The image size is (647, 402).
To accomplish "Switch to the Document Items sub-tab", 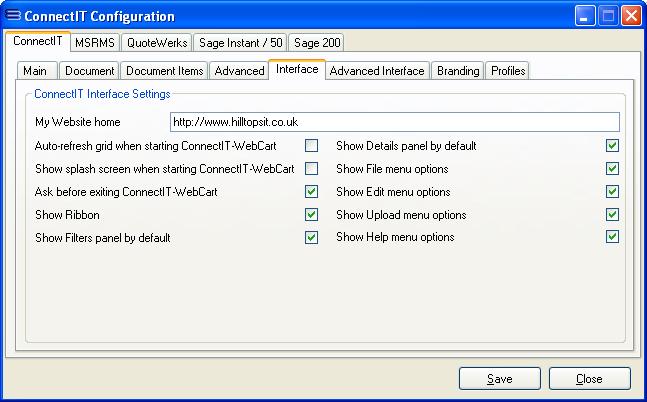I will (165, 71).
